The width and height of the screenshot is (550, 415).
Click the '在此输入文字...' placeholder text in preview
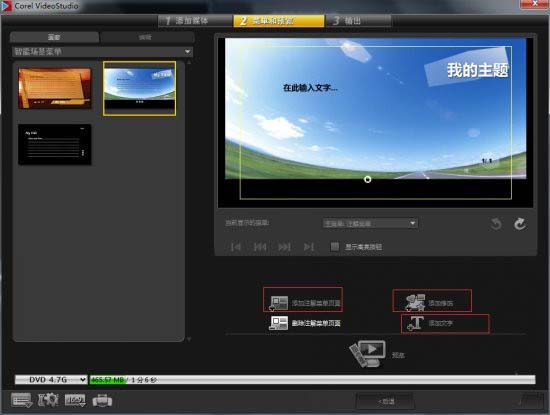pyautogui.click(x=310, y=88)
